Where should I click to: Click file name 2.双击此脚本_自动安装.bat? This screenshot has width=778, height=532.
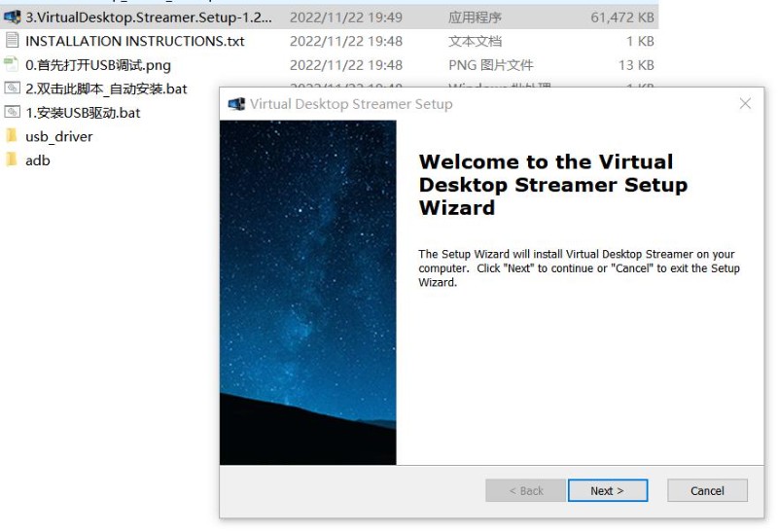[106, 89]
